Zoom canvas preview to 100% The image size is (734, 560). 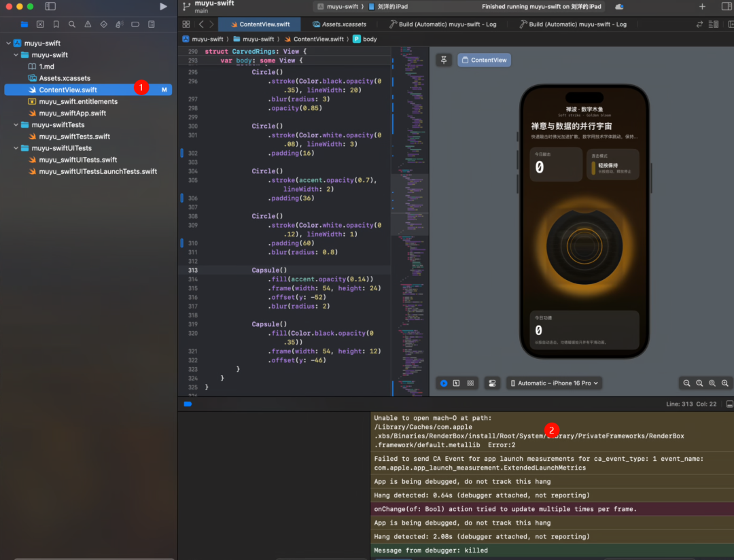699,383
